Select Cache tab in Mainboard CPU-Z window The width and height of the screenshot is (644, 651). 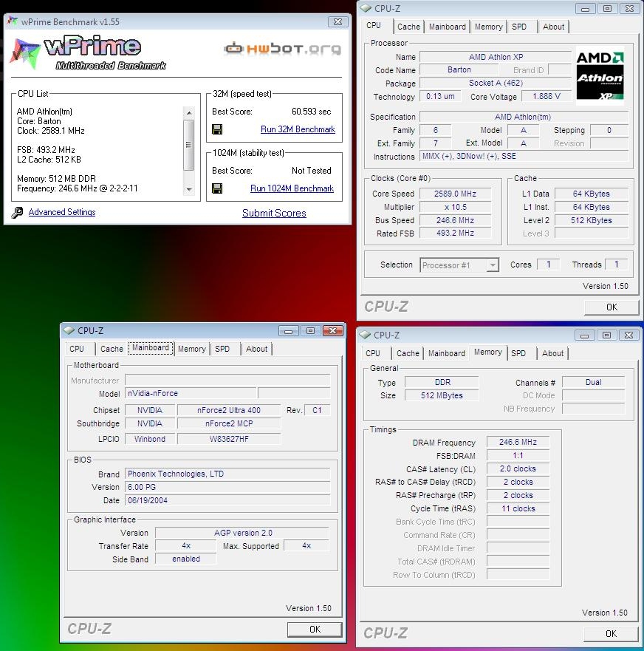coord(112,349)
